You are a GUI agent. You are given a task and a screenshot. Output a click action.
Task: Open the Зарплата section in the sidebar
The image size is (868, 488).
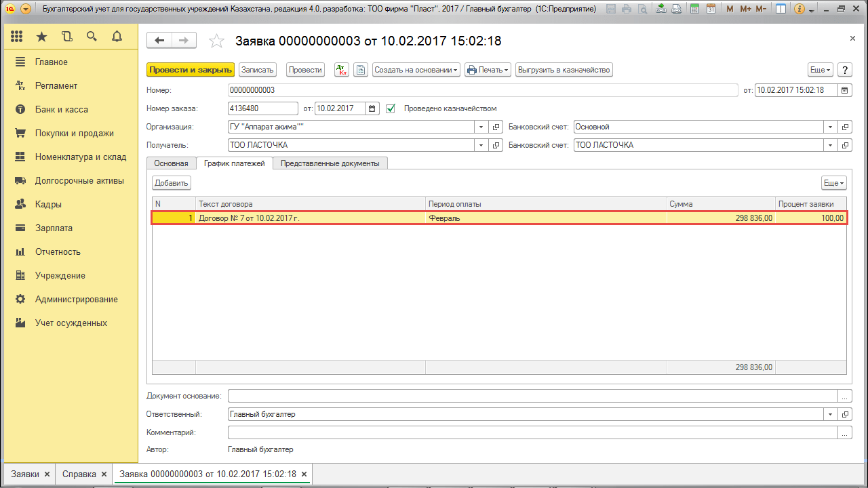tap(54, 228)
